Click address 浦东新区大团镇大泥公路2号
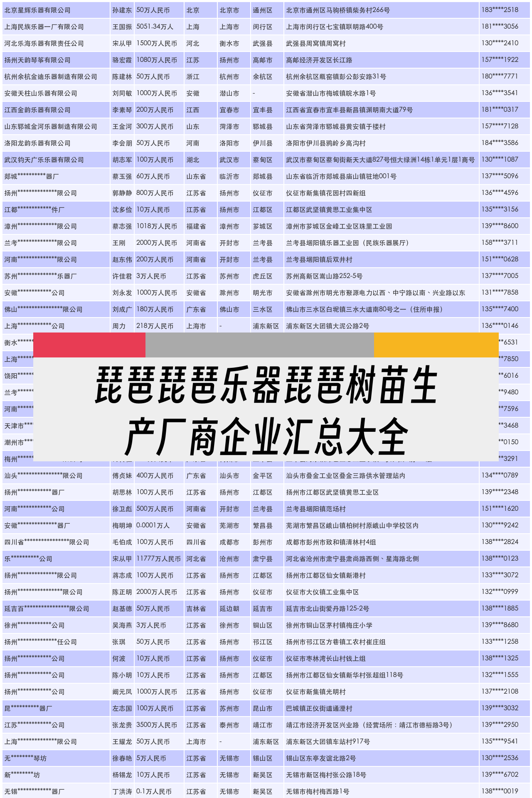532x798 pixels. coord(328,326)
